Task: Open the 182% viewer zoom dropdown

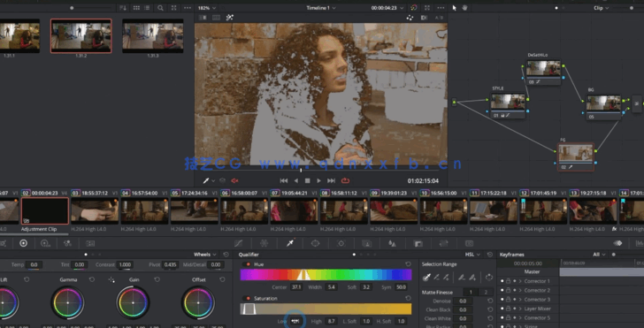Action: click(207, 8)
